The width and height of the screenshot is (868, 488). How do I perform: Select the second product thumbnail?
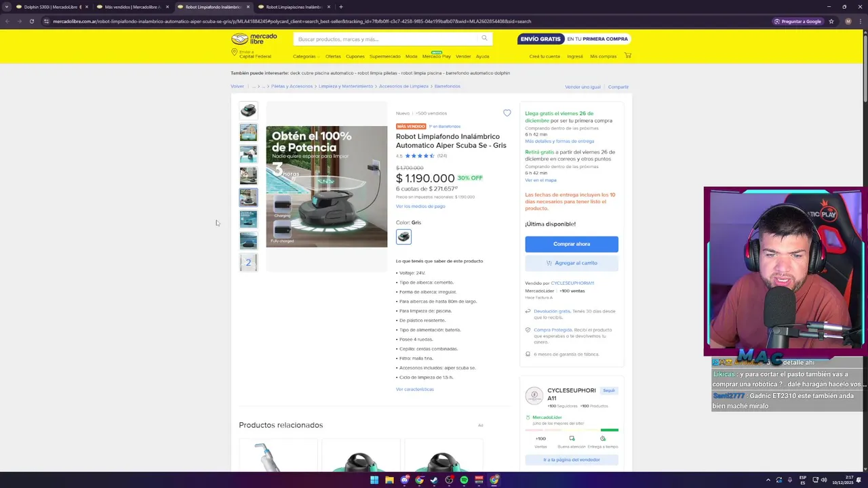[x=248, y=132]
